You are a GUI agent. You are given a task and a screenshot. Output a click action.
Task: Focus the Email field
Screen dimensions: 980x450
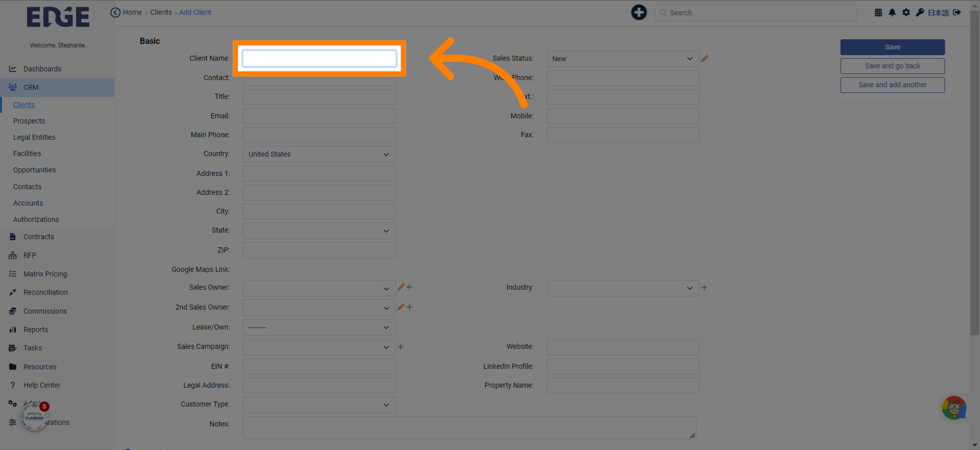pos(319,116)
